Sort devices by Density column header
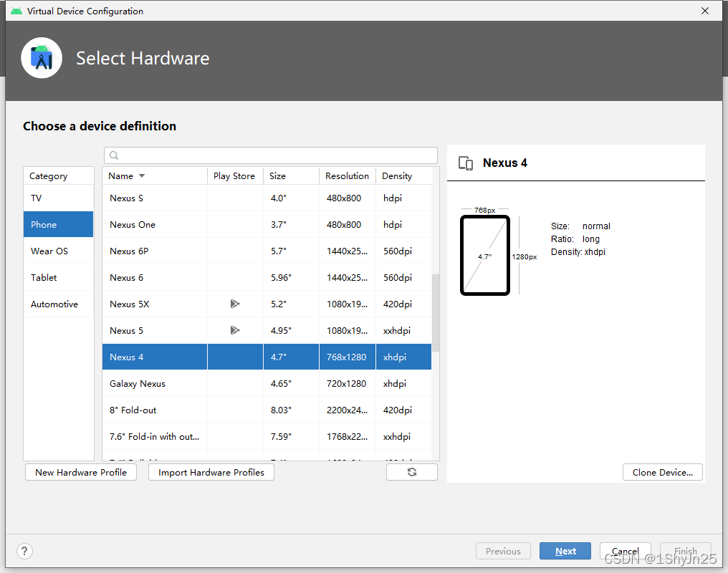 click(x=404, y=176)
